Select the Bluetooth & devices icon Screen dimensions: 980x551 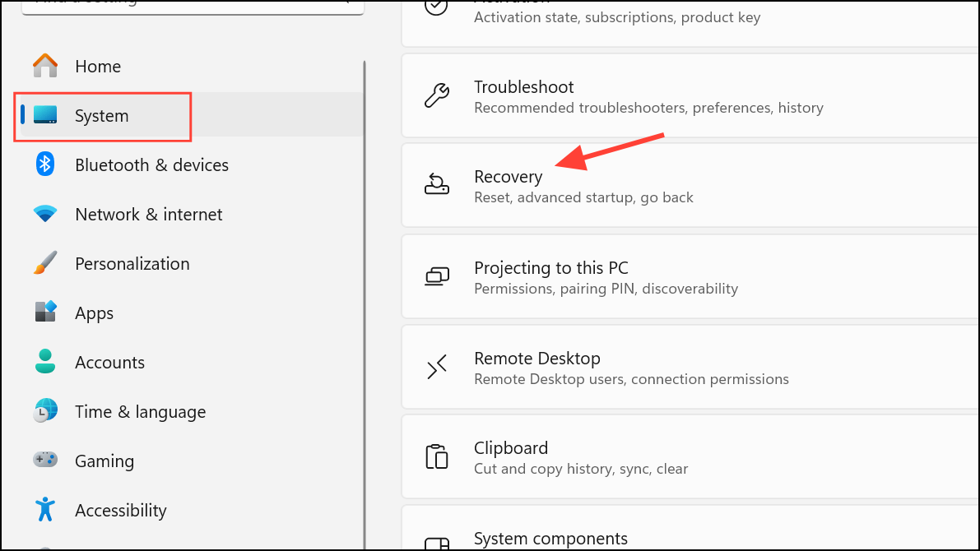(x=45, y=164)
